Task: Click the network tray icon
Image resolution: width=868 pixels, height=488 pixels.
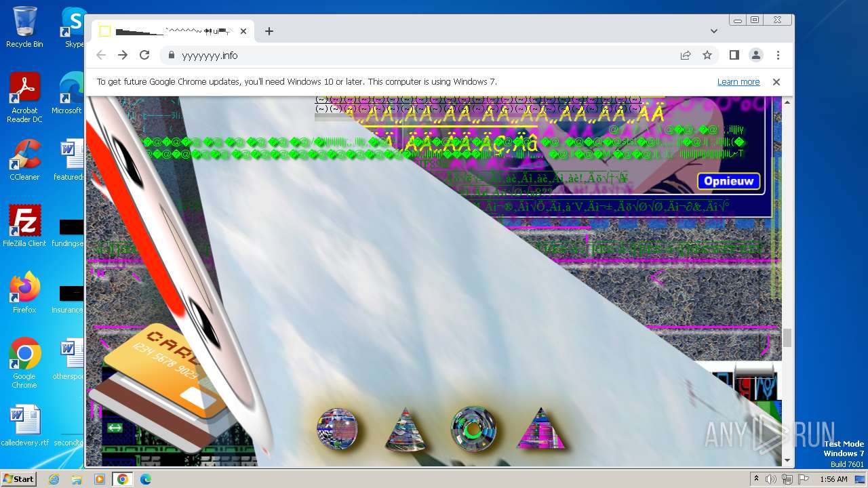Action: (787, 479)
